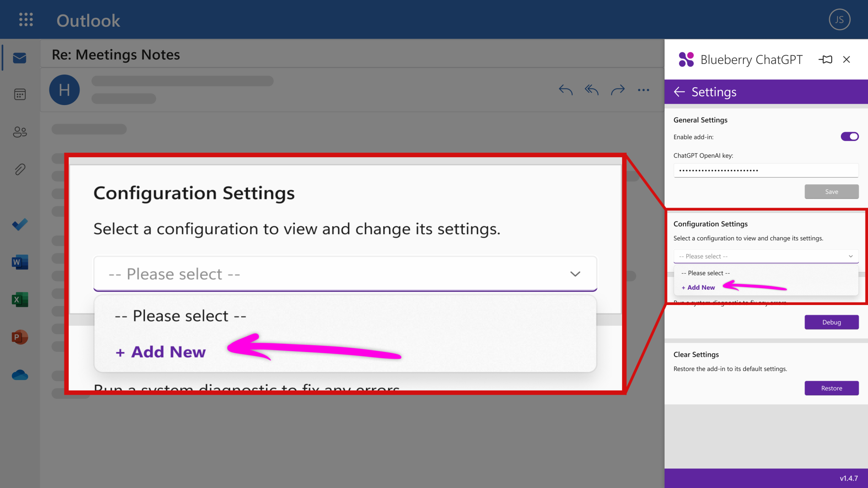Viewport: 868px width, 488px height.
Task: Launch Microsoft To Do from the sidebar
Action: [x=19, y=225]
